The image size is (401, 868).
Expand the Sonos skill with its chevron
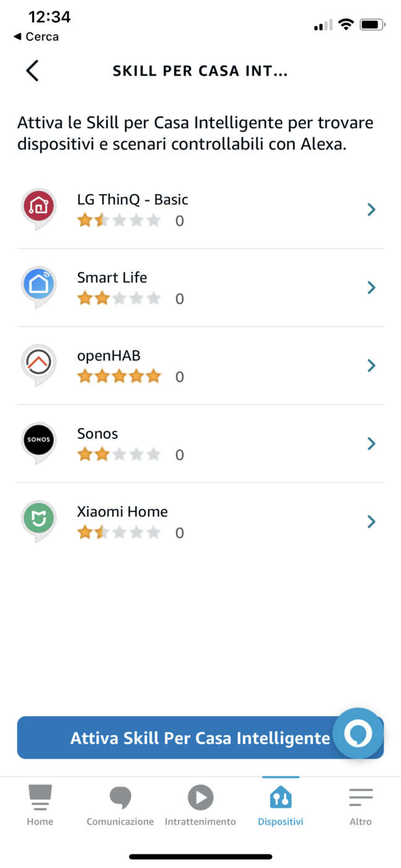click(371, 443)
